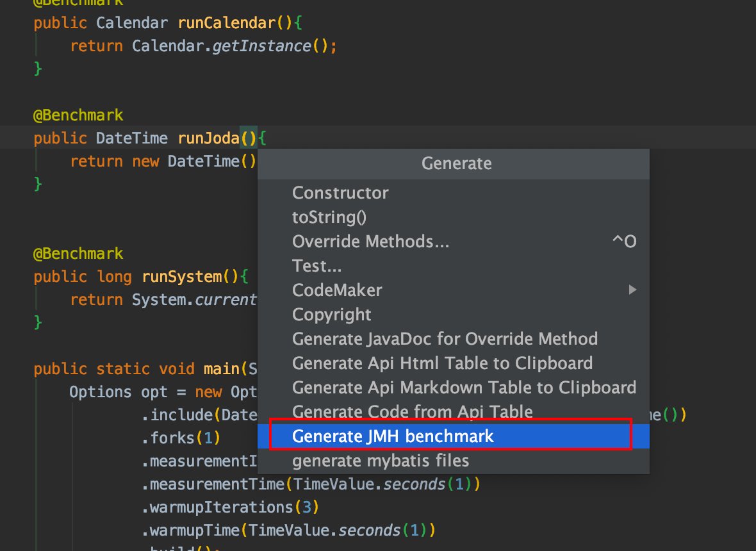Select Constructor in Generate menu
The height and width of the screenshot is (551, 756).
click(x=453, y=193)
